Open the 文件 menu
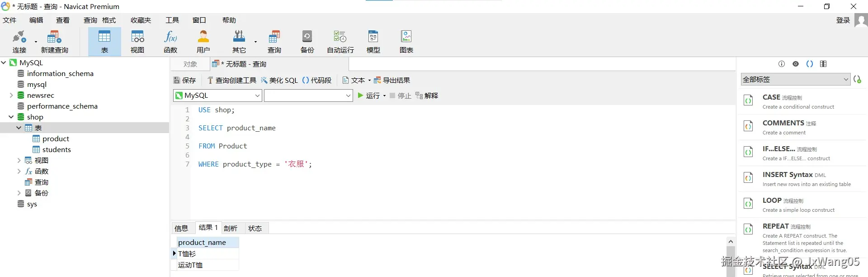This screenshot has width=868, height=277. tap(9, 20)
